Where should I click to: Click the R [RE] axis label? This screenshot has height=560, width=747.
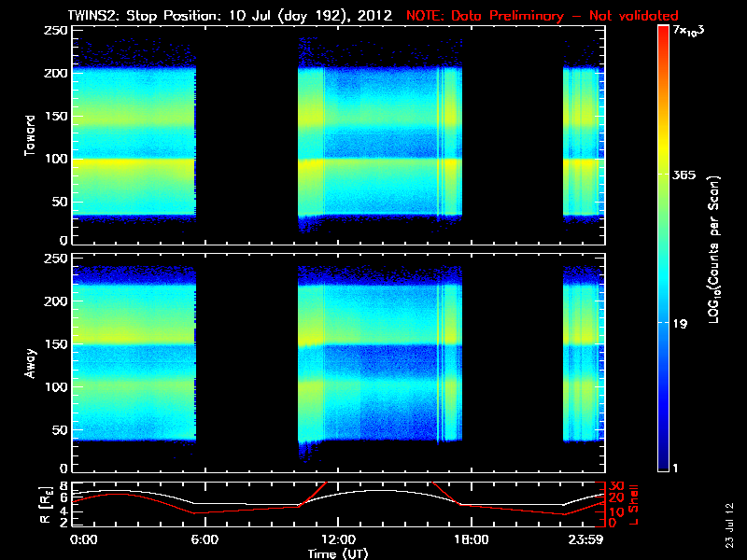point(46,505)
